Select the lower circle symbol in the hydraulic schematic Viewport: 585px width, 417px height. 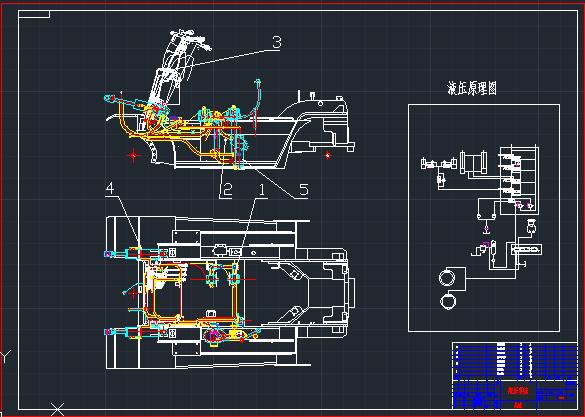coord(448,301)
